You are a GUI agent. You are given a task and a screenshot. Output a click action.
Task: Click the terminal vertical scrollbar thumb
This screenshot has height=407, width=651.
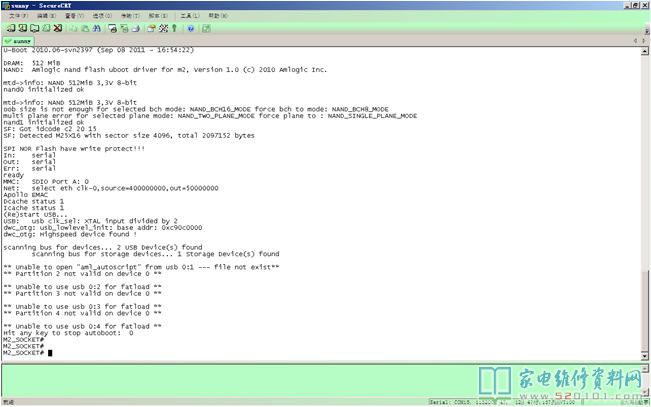click(x=644, y=311)
